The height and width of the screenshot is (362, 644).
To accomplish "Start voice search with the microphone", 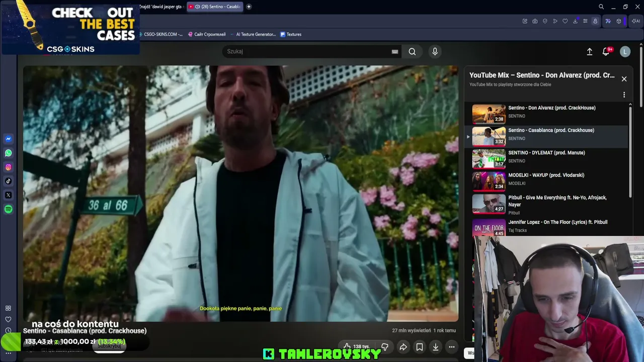I will [x=435, y=51].
